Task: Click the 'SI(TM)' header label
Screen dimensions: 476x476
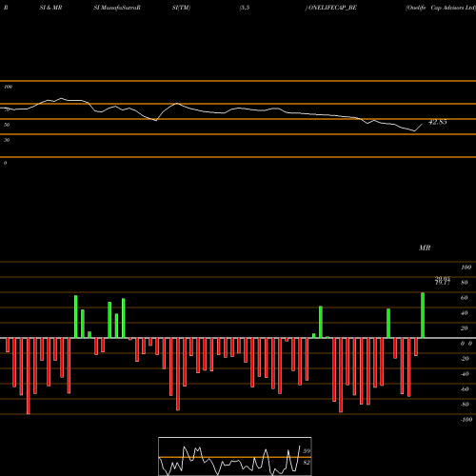Action: click(x=181, y=8)
